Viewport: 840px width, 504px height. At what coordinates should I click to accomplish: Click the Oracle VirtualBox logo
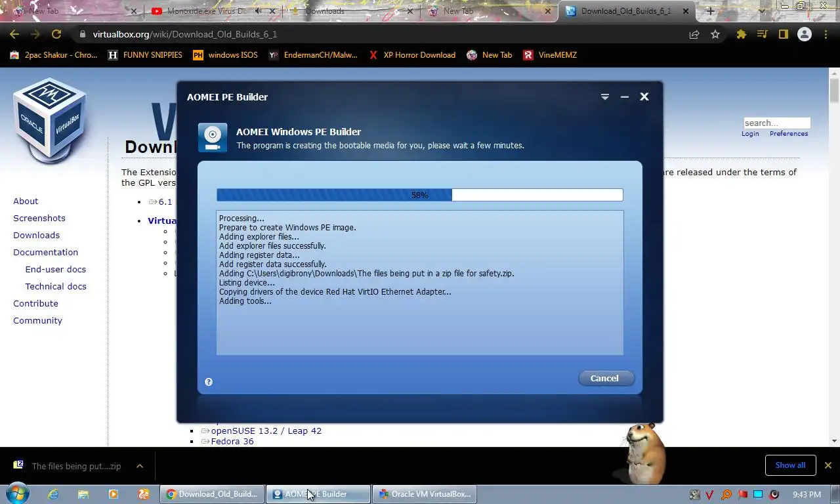(50, 120)
